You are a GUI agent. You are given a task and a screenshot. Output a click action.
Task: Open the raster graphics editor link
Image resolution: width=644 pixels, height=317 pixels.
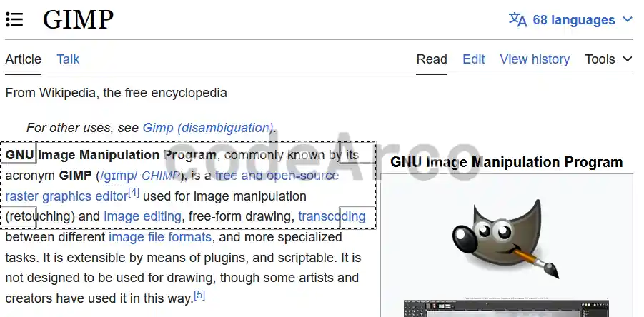(x=66, y=196)
